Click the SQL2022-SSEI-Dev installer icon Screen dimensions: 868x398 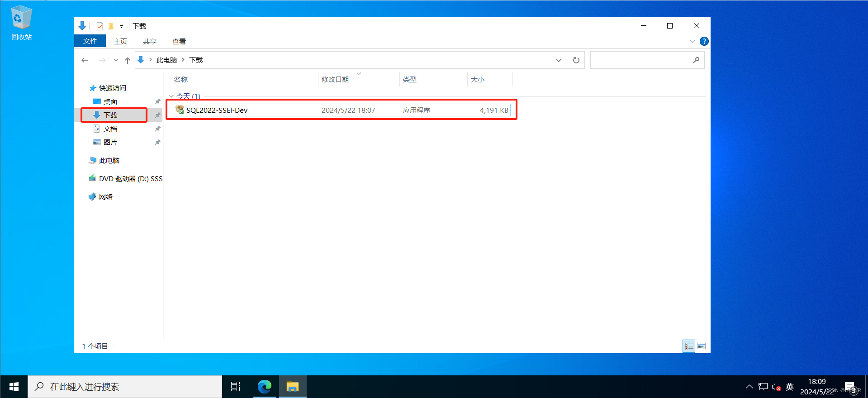[180, 110]
